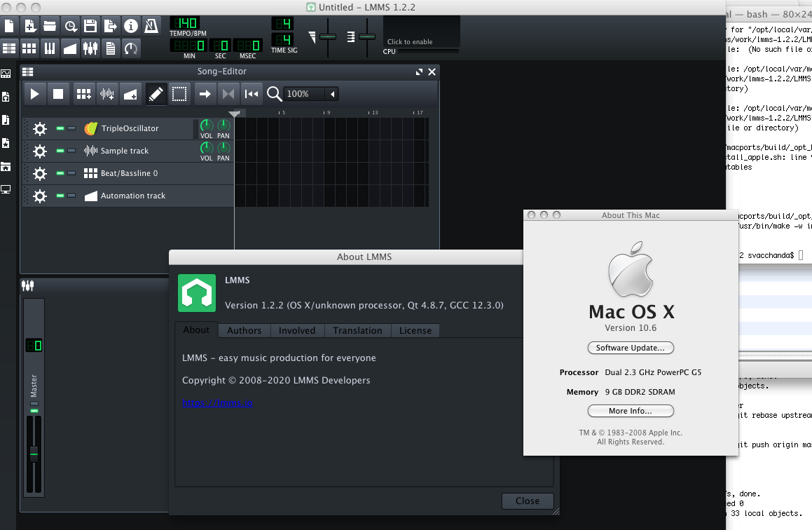The width and height of the screenshot is (812, 530).
Task: Open the TripleOscillator track settings gear menu
Action: [40, 128]
